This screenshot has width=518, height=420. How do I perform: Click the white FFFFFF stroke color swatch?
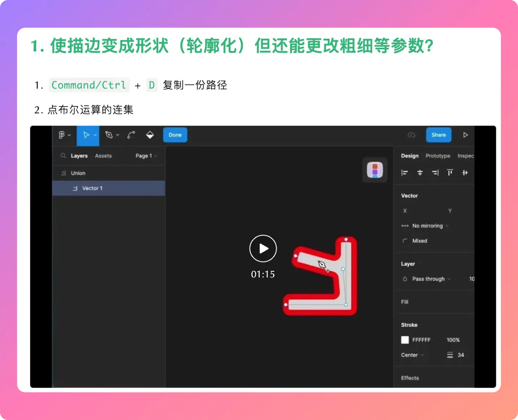[405, 340]
